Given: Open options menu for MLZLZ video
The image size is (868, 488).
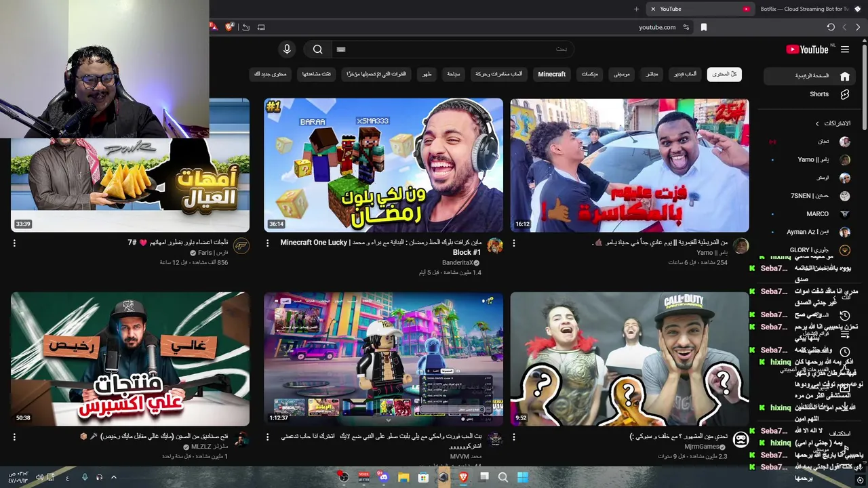Looking at the screenshot, I should [x=14, y=436].
